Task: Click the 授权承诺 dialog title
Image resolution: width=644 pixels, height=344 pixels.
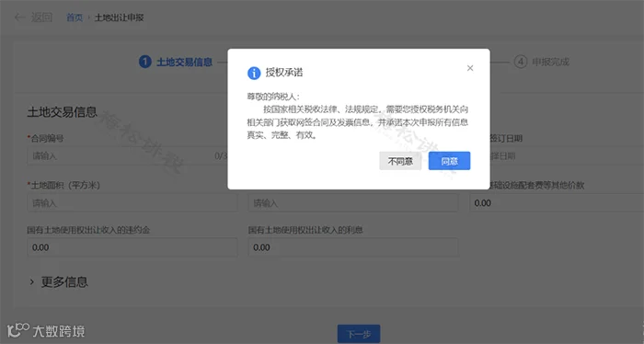Action: click(x=284, y=73)
